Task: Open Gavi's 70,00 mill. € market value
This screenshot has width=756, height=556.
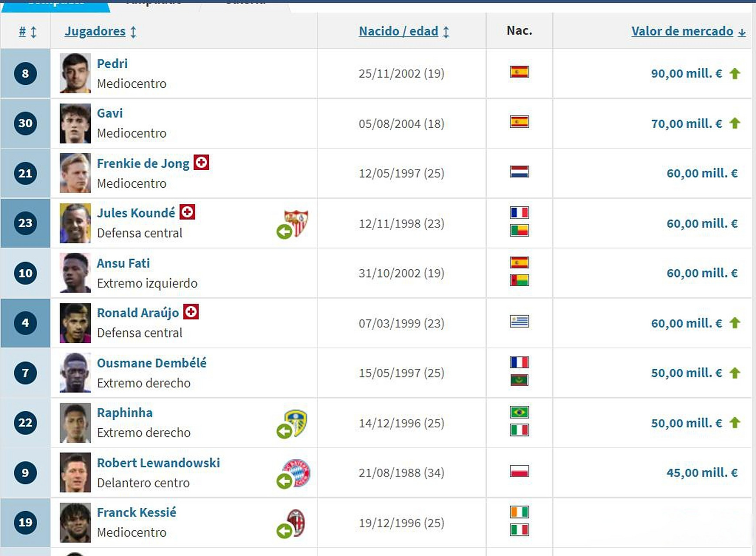Action: click(x=687, y=124)
